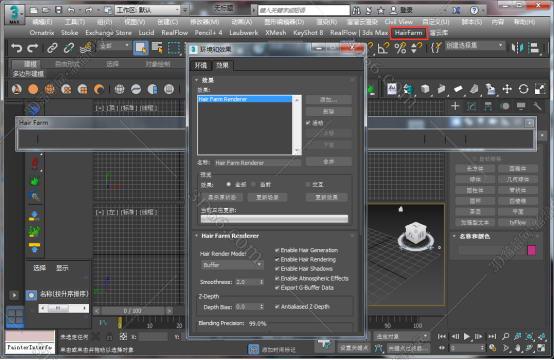554x360 pixels.
Task: Click the bFlow button in command panel
Action: [x=518, y=222]
